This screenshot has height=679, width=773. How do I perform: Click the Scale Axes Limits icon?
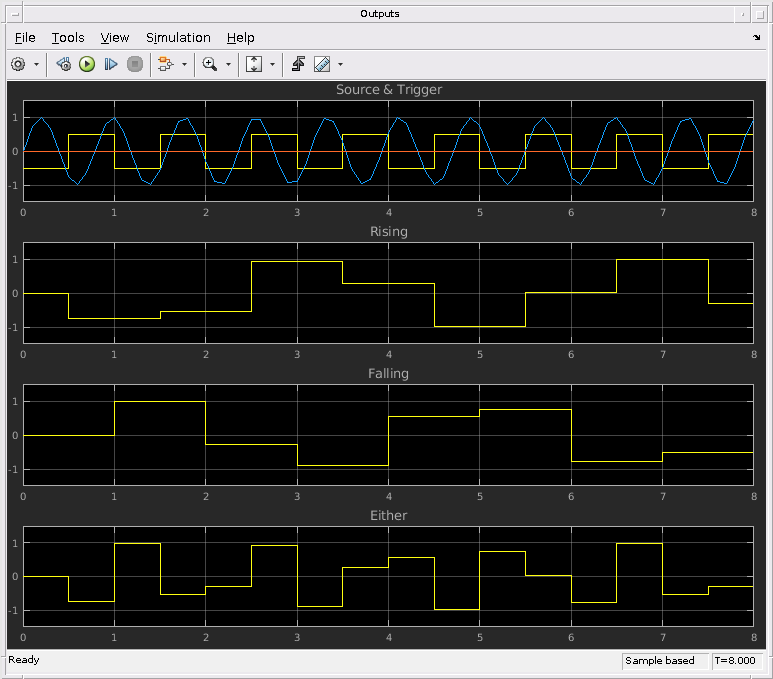click(x=254, y=64)
